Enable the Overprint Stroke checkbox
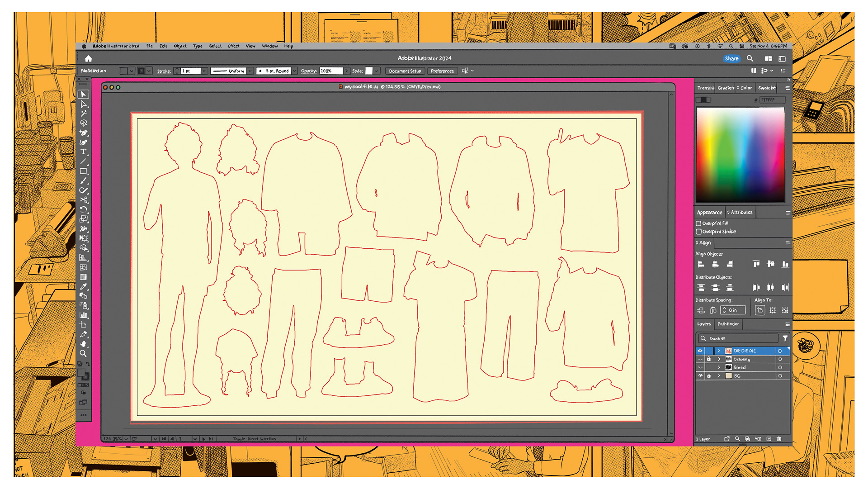The height and width of the screenshot is (489, 868). [x=698, y=232]
